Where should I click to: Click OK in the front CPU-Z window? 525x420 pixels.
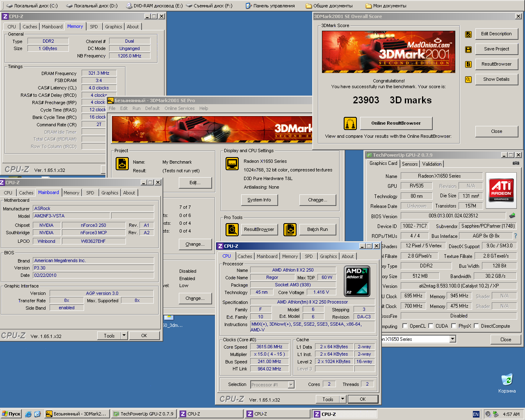[363, 399]
